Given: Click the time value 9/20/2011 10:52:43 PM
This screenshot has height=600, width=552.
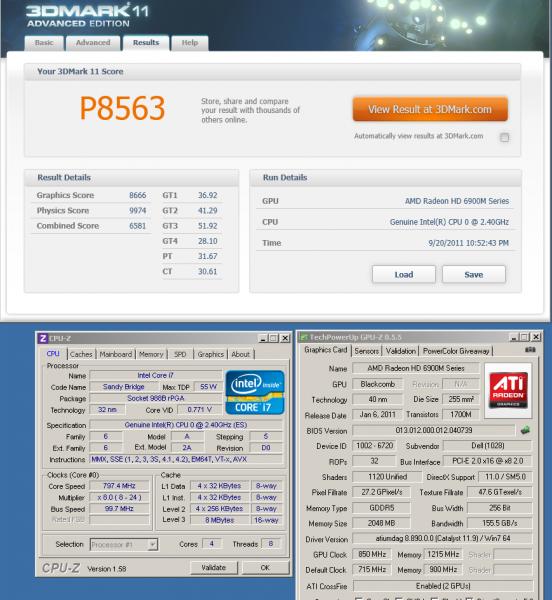Looking at the screenshot, I should (469, 243).
